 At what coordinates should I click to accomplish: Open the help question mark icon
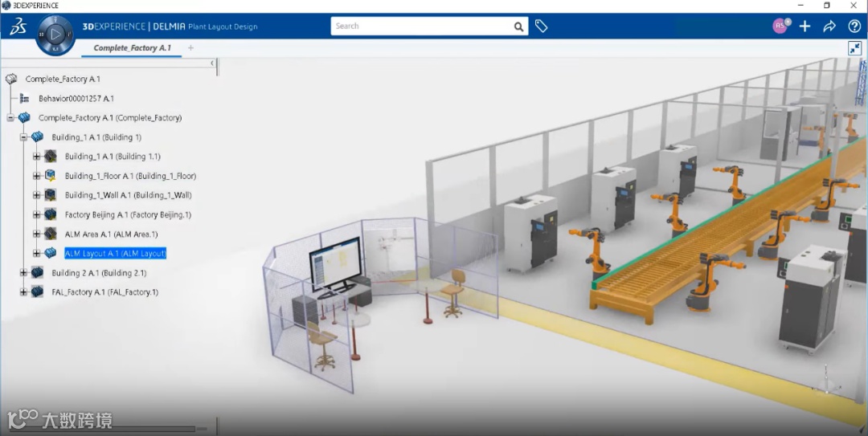point(854,26)
